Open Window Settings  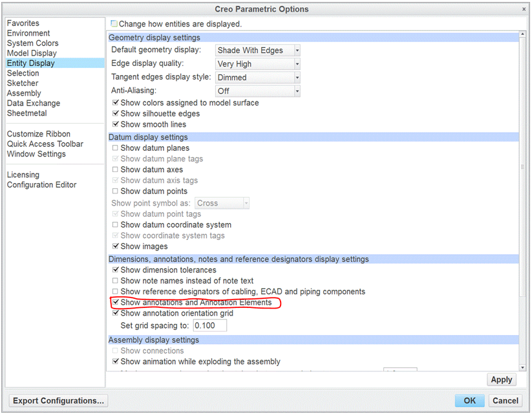36,154
